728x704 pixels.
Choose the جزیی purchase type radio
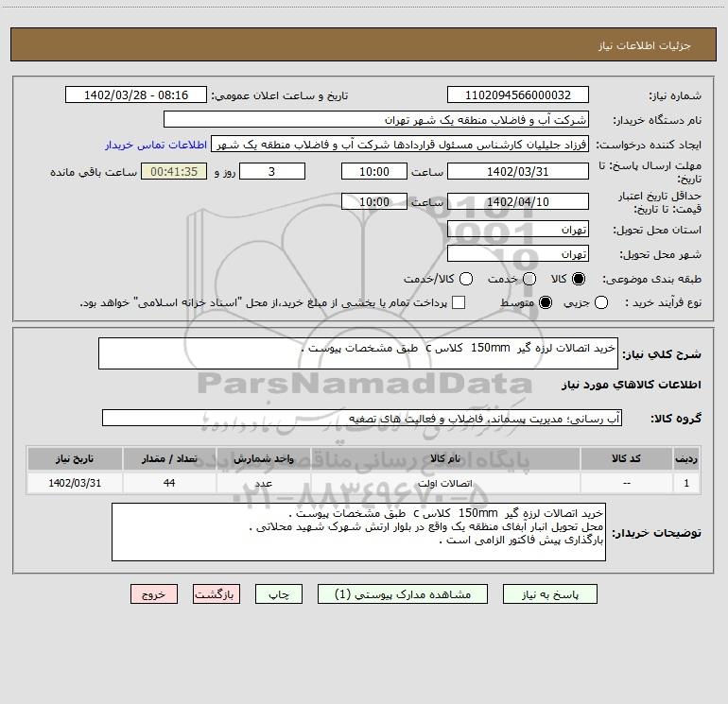[600, 302]
